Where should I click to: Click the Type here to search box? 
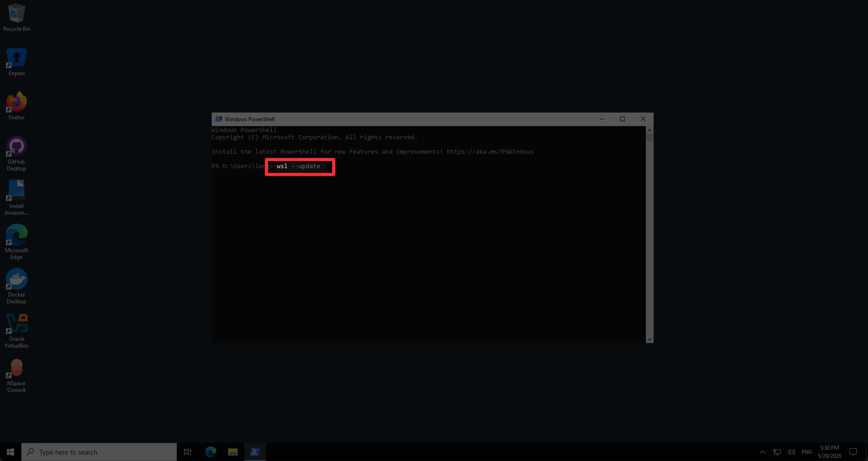[x=99, y=452]
